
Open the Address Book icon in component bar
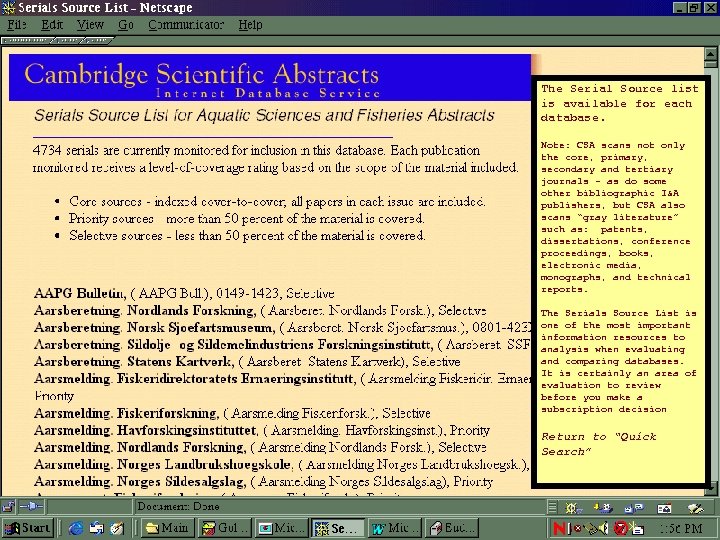(x=664, y=507)
